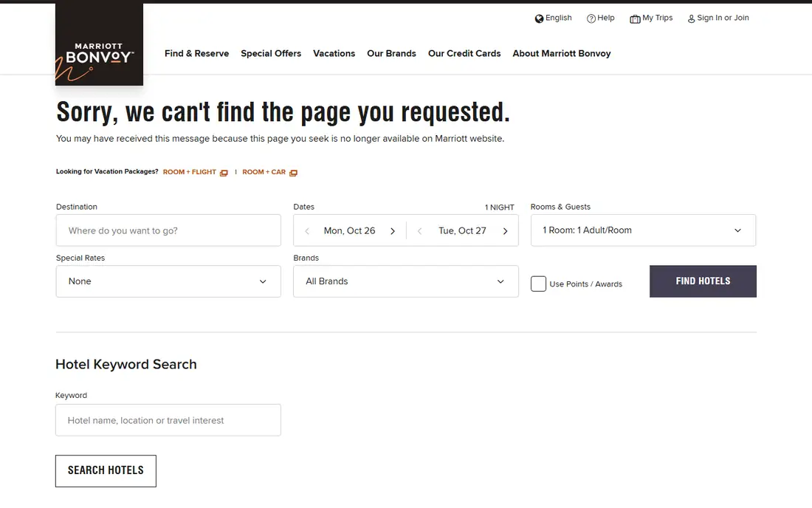Click Sign In or Join

[723, 18]
